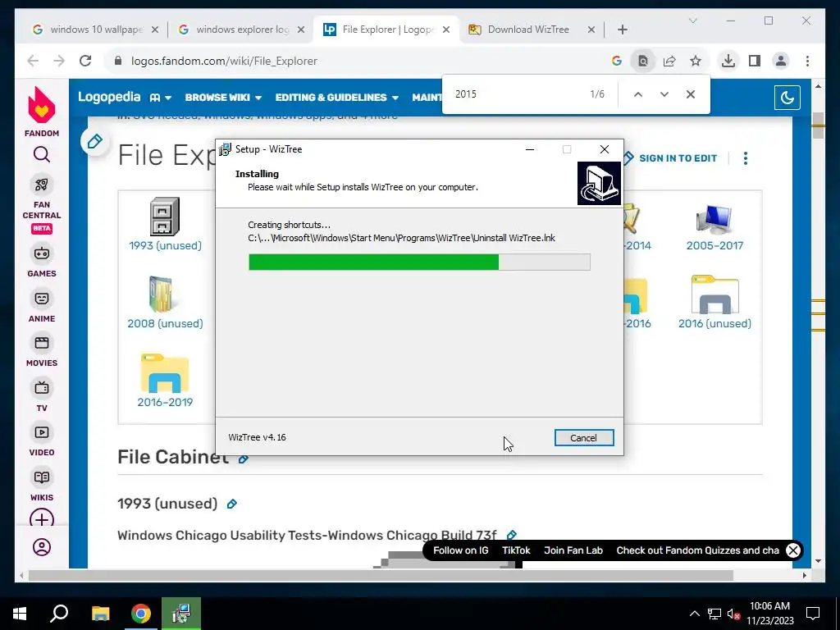This screenshot has height=630, width=840.
Task: Click WizTree setup taskbar icon
Action: click(x=181, y=614)
